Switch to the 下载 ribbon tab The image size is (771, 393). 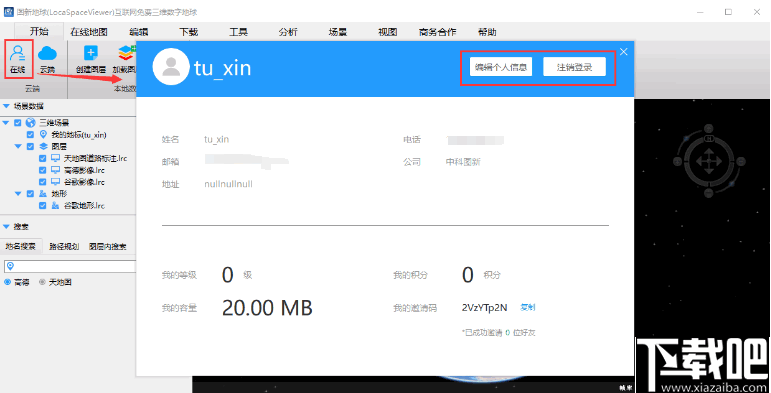[188, 32]
